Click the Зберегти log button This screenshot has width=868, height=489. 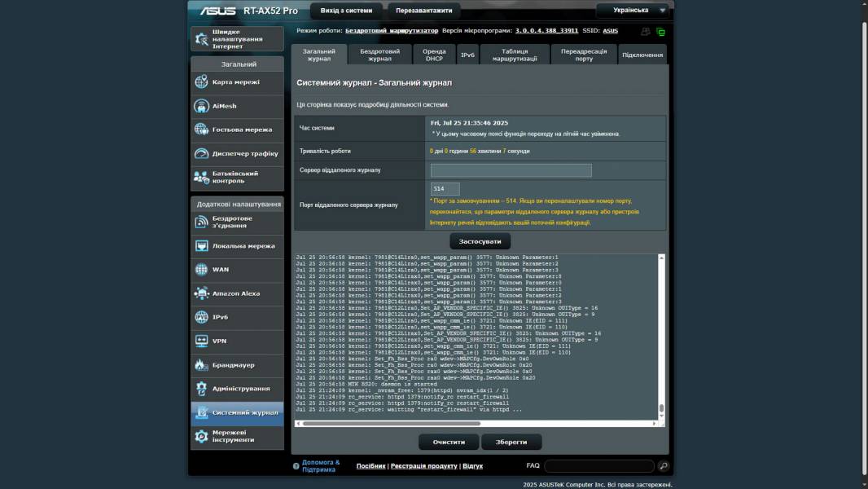511,442
